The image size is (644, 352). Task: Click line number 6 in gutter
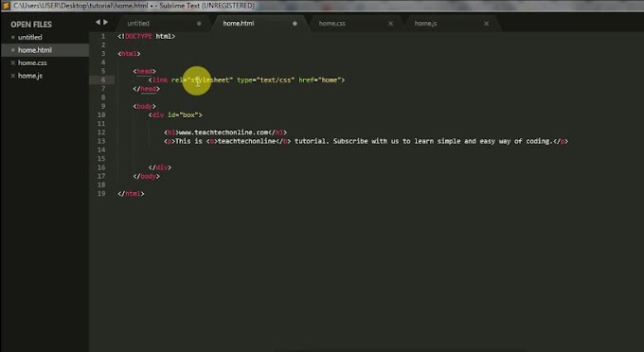coord(103,80)
